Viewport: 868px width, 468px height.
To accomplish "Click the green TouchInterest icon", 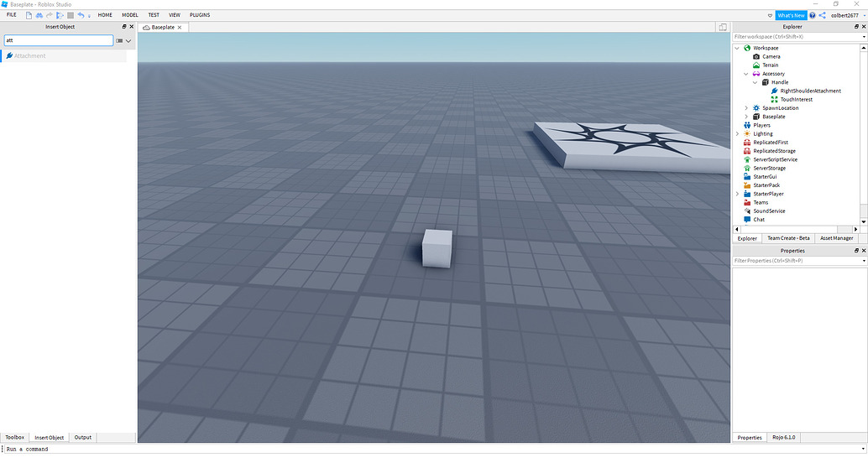I will click(775, 100).
